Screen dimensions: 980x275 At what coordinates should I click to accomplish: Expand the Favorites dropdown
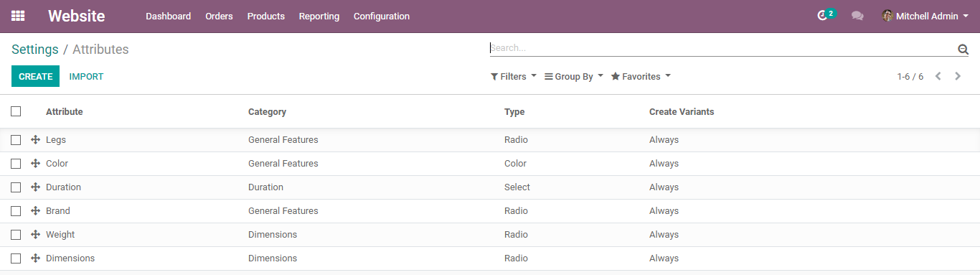pos(641,76)
